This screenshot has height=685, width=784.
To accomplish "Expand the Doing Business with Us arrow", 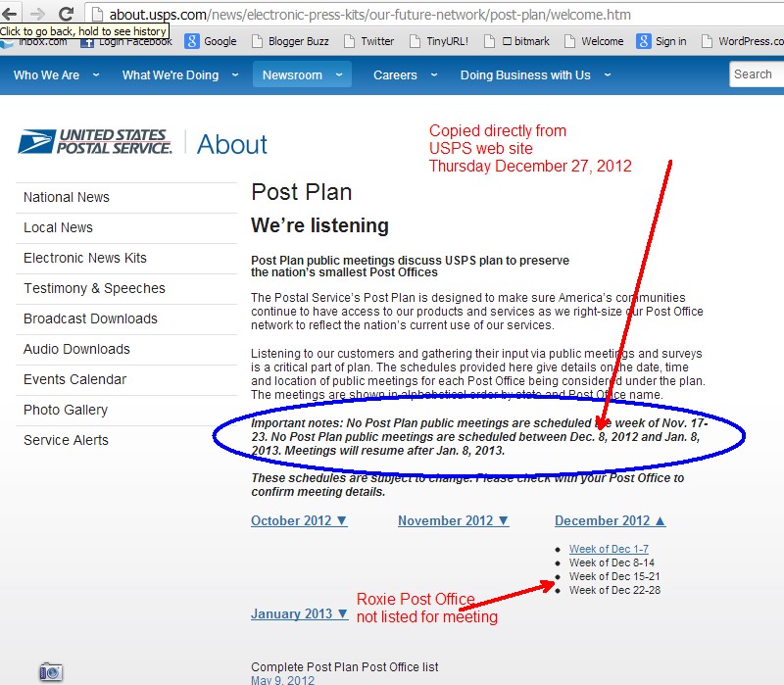I will [608, 75].
